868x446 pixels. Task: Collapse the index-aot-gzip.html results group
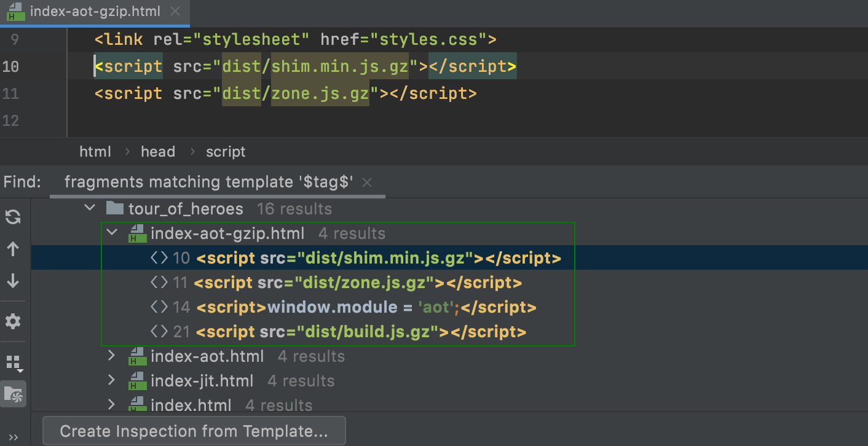click(111, 233)
